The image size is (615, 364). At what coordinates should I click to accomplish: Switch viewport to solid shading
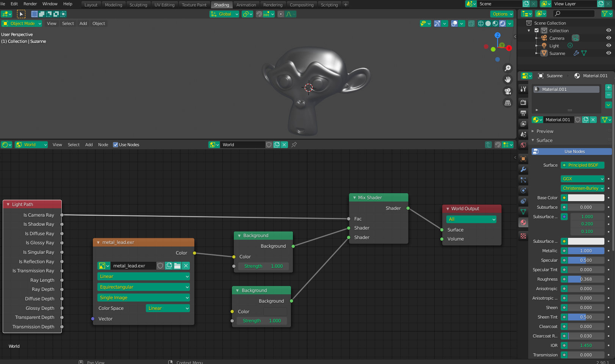click(488, 23)
